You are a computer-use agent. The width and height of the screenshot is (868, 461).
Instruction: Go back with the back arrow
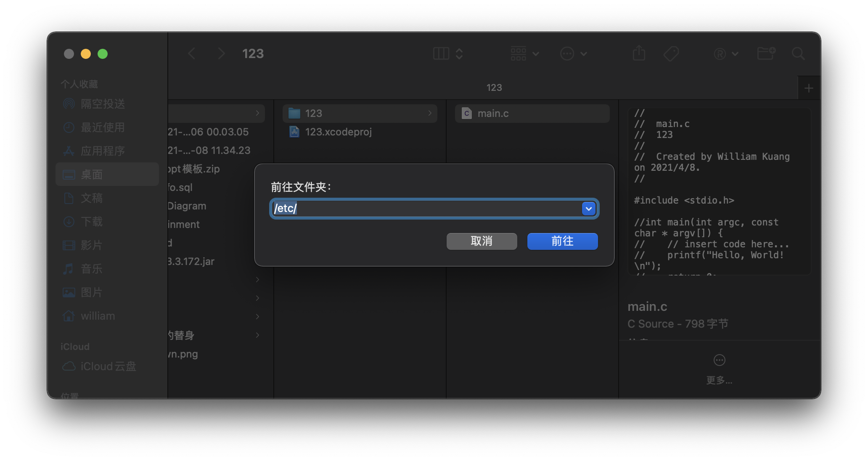pos(192,54)
